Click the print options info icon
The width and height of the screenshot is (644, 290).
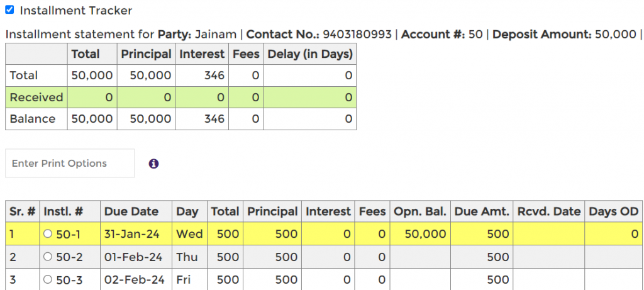click(x=153, y=164)
